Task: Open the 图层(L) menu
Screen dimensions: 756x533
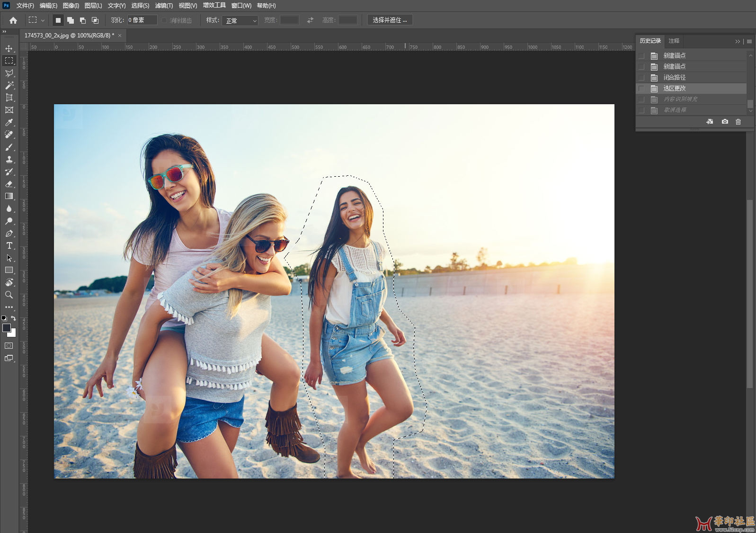Action: pos(93,6)
